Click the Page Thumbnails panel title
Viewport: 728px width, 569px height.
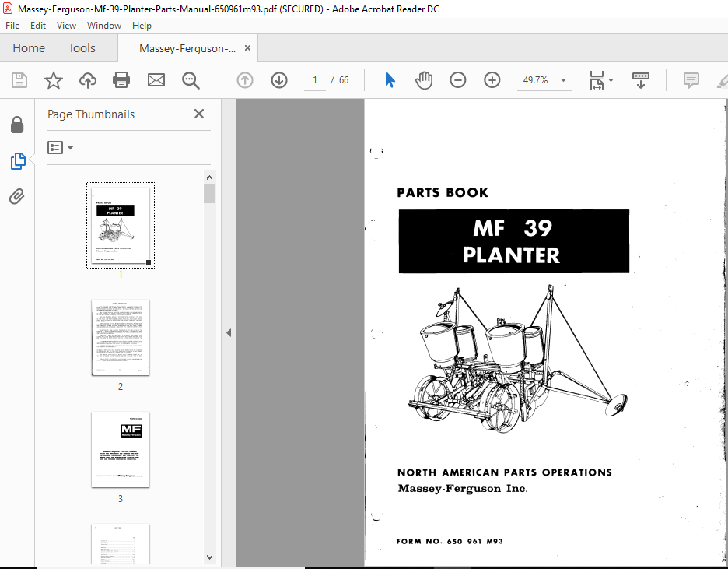pyautogui.click(x=91, y=114)
